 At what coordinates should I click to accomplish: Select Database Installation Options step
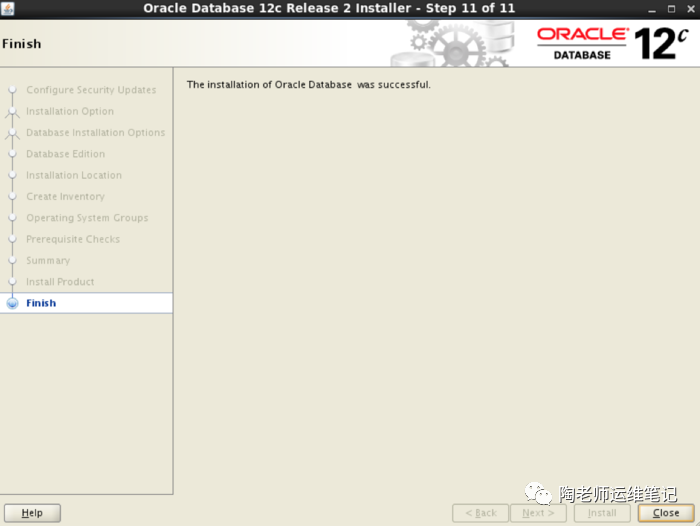point(96,132)
